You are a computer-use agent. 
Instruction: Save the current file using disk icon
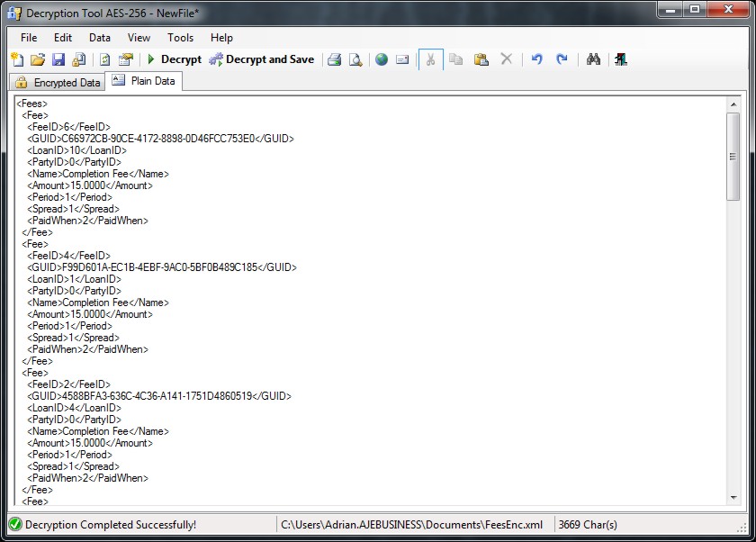click(58, 59)
